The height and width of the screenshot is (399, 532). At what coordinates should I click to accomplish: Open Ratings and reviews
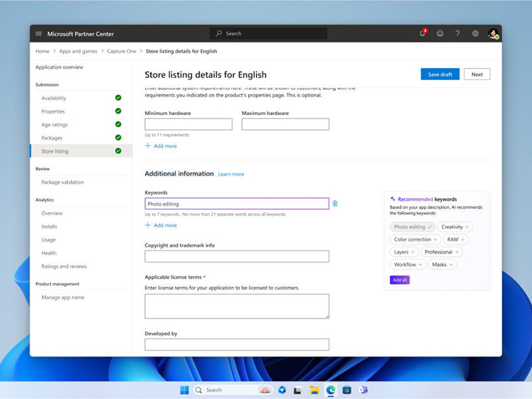[x=64, y=267]
